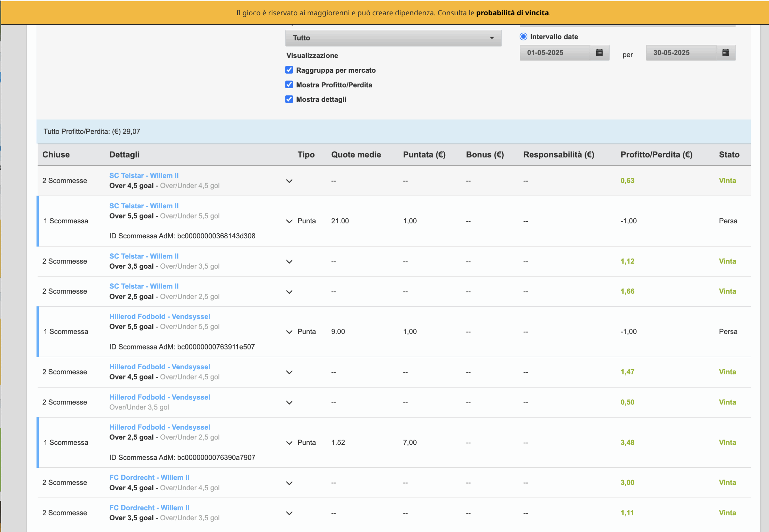
Task: Click profit value 0,50
Action: pos(627,402)
